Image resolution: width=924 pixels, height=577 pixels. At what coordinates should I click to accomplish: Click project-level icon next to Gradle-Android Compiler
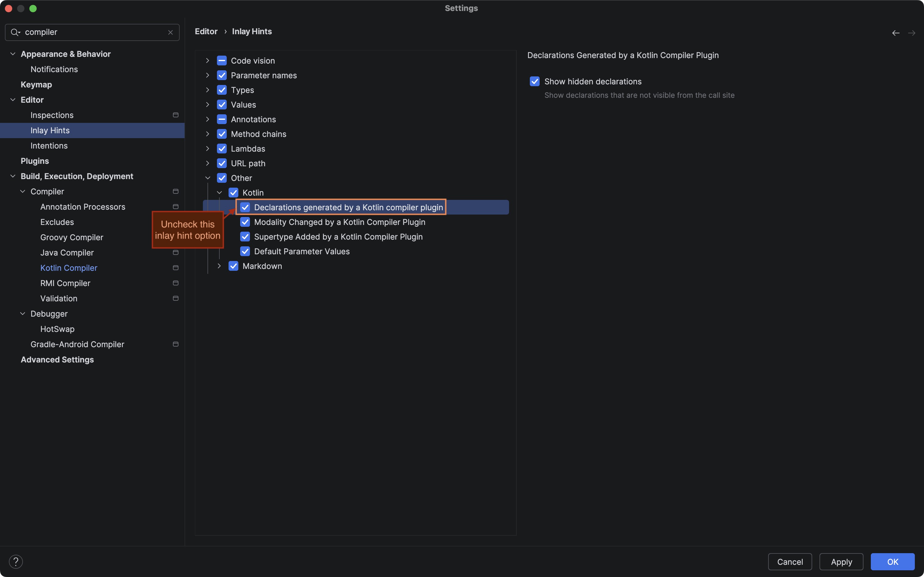[x=175, y=344]
